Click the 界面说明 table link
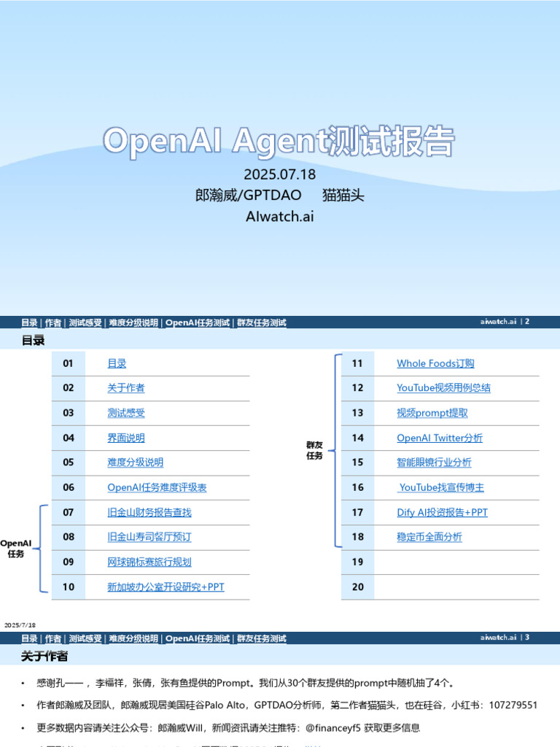The width and height of the screenshot is (560, 747). tap(125, 438)
